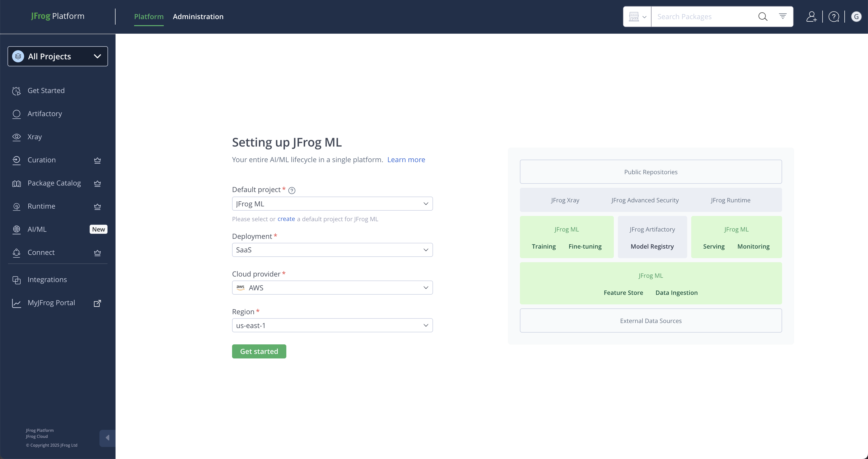Image resolution: width=868 pixels, height=459 pixels.
Task: Click the crown icon next to Runtime
Action: pos(97,206)
